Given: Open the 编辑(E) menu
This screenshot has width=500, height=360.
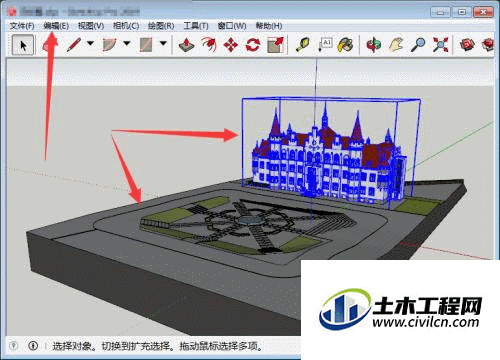Looking at the screenshot, I should click(x=56, y=26).
